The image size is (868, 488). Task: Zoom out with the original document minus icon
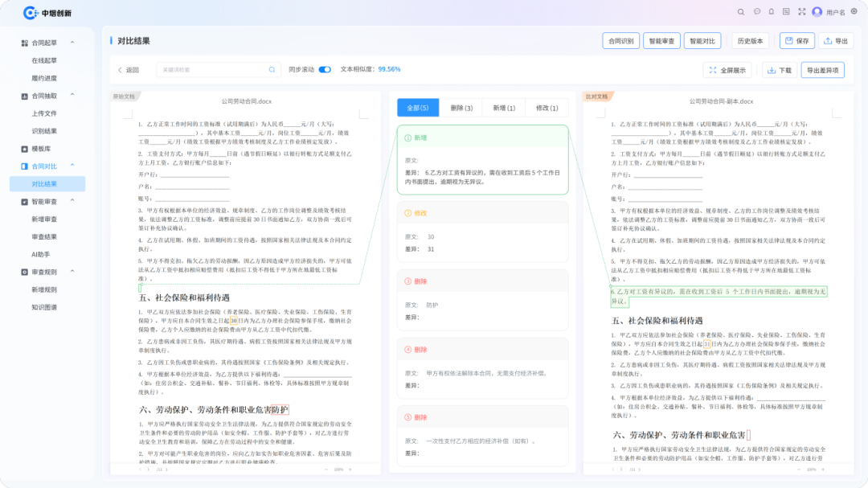325,470
